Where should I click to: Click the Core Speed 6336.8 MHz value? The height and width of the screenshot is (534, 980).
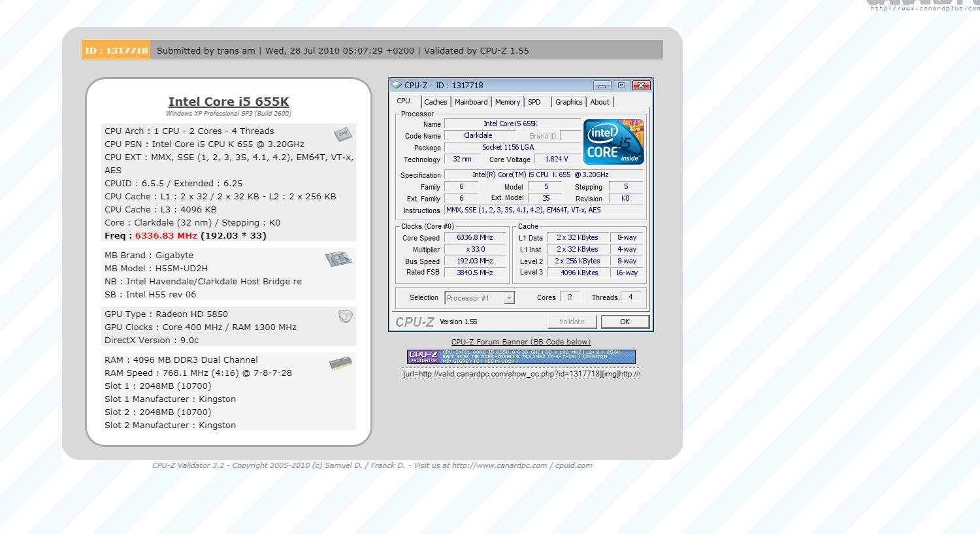click(475, 238)
